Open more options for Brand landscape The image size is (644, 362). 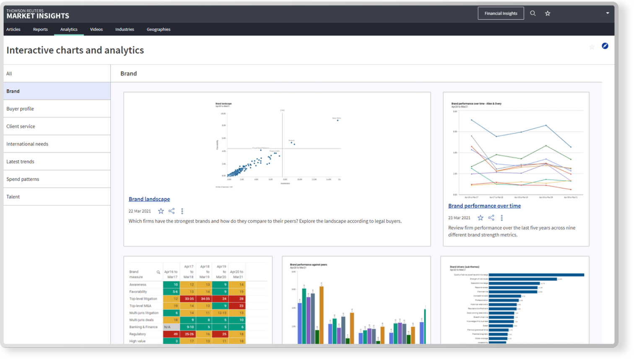182,211
